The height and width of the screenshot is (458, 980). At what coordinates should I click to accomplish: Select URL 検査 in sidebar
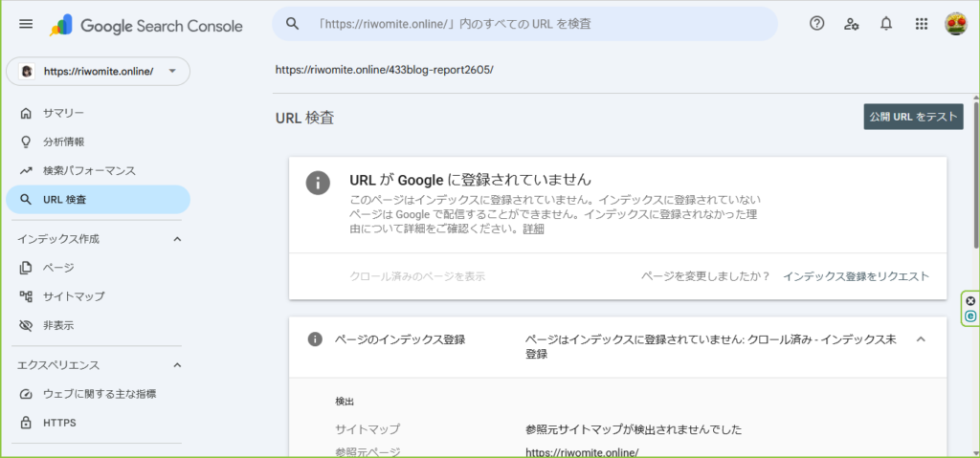(x=99, y=200)
